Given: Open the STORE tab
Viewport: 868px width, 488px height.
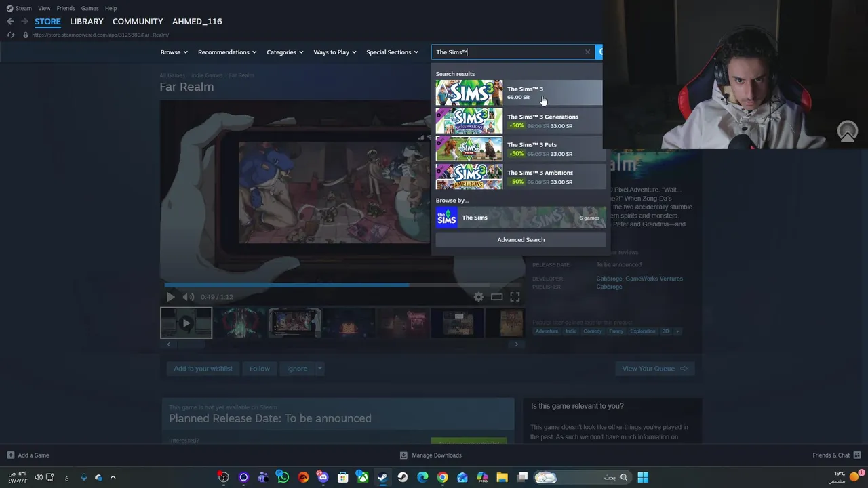Looking at the screenshot, I should coord(47,22).
